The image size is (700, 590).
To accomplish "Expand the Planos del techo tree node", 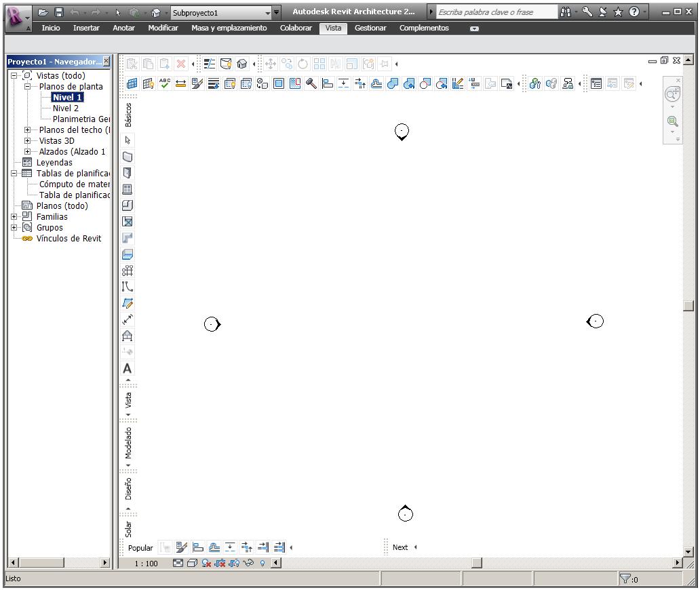I will (x=28, y=130).
